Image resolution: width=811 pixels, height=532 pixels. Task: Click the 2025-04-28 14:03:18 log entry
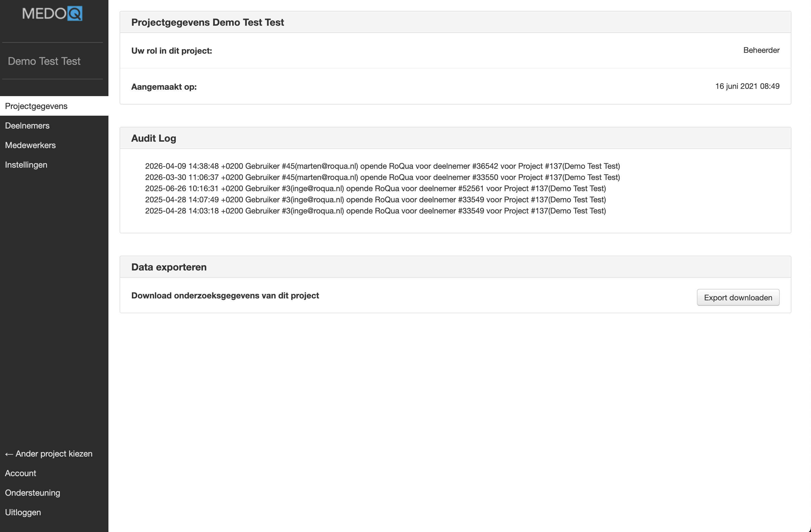coord(376,211)
